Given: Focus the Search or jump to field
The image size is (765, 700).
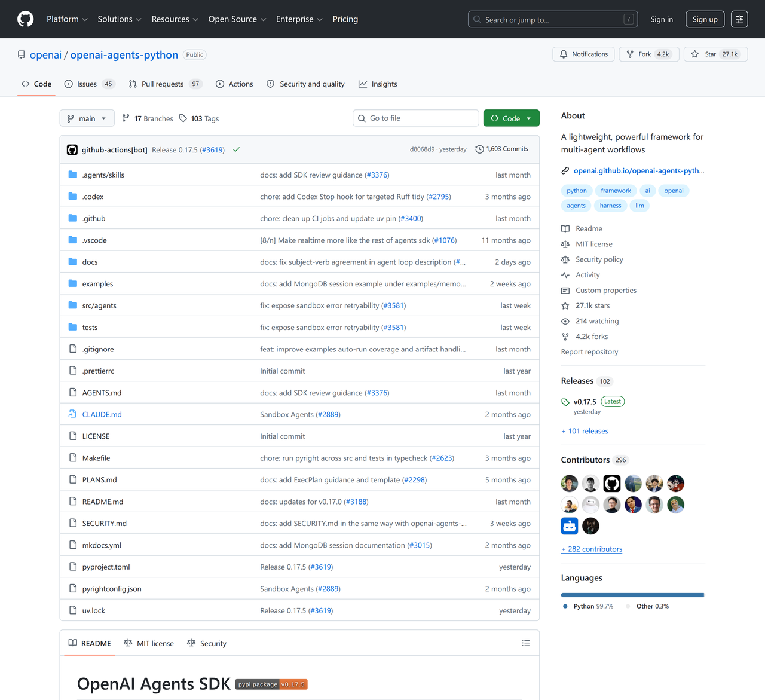Looking at the screenshot, I should coord(553,19).
